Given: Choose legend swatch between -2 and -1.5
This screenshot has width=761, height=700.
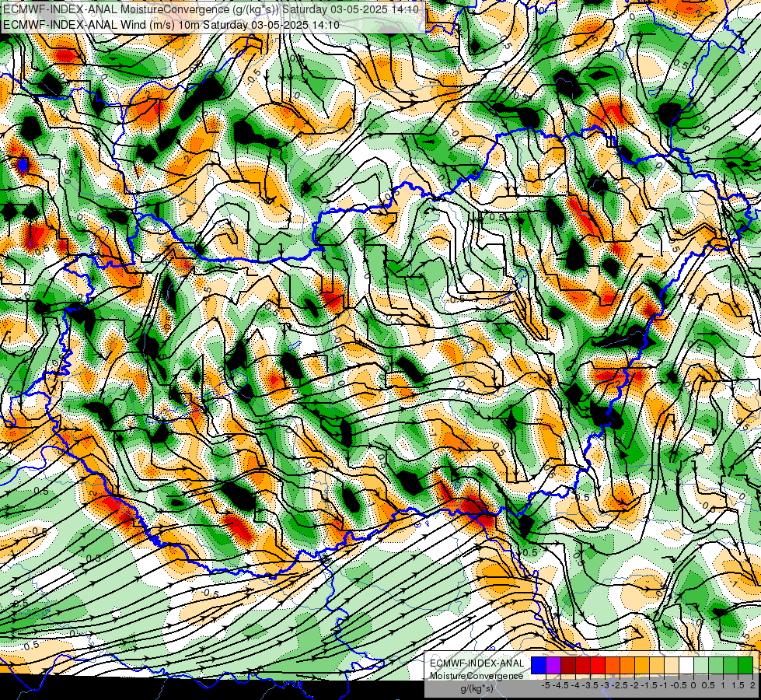Looking at the screenshot, I should tap(642, 665).
